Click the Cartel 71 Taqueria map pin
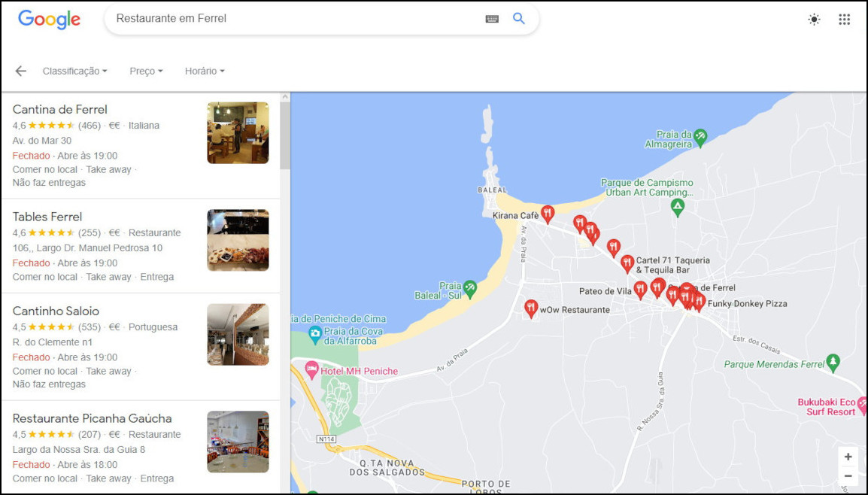Screen dimensions: 868x495 [627, 263]
